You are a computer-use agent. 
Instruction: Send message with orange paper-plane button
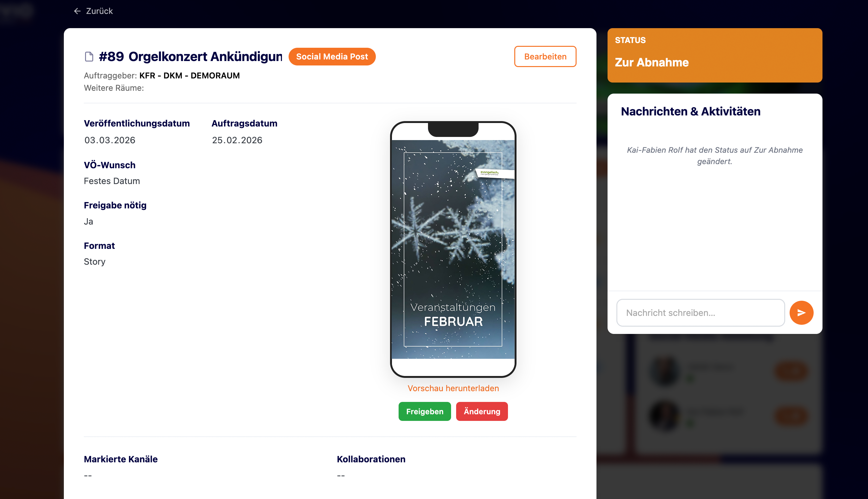[801, 312]
